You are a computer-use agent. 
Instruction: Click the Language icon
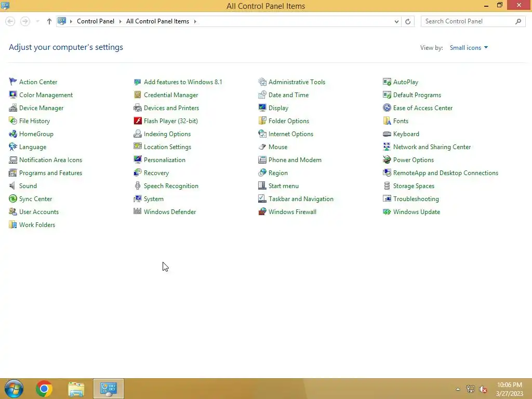pyautogui.click(x=13, y=147)
